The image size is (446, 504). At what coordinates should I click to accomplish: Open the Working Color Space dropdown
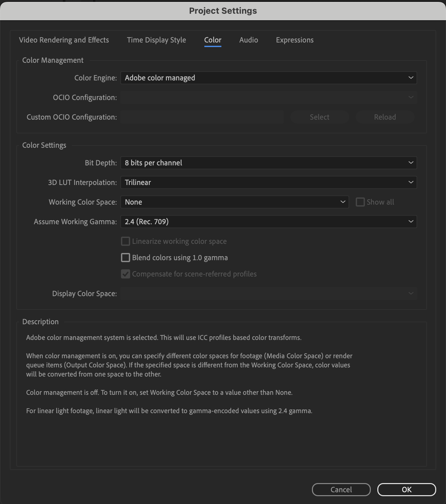[x=235, y=202]
